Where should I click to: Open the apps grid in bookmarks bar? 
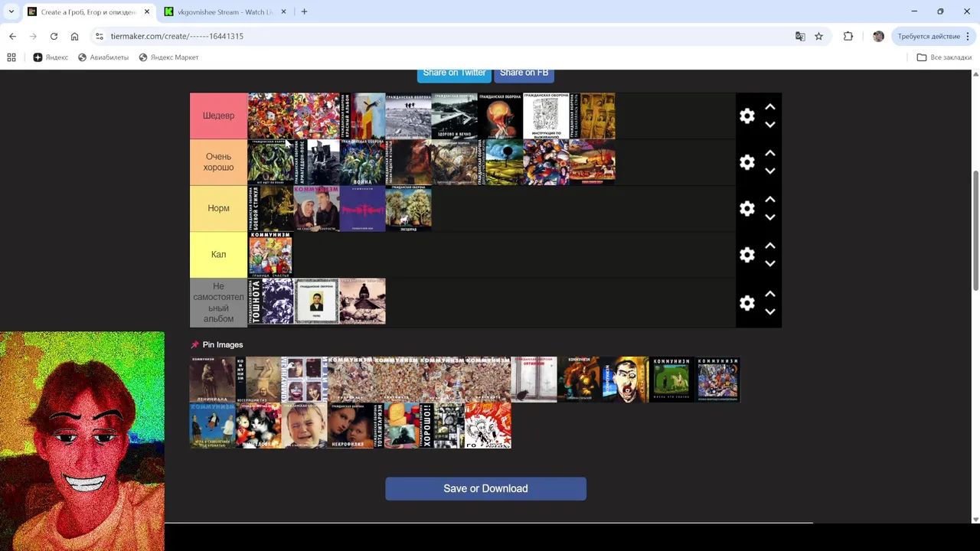point(11,57)
